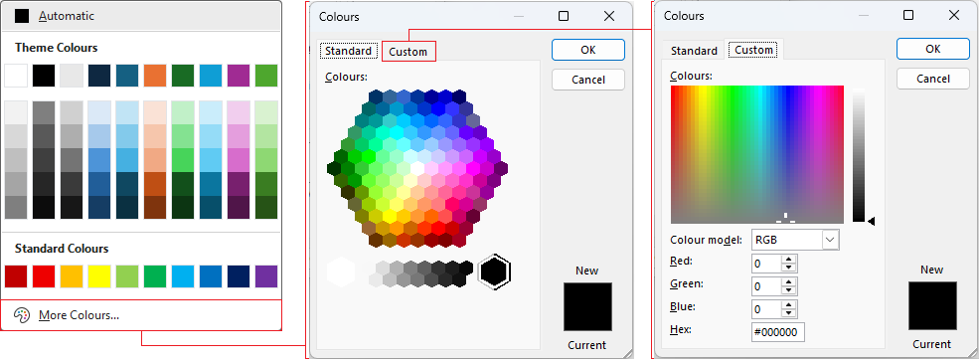Click the luminance slider arrow marker
The image size is (980, 362).
pyautogui.click(x=872, y=221)
